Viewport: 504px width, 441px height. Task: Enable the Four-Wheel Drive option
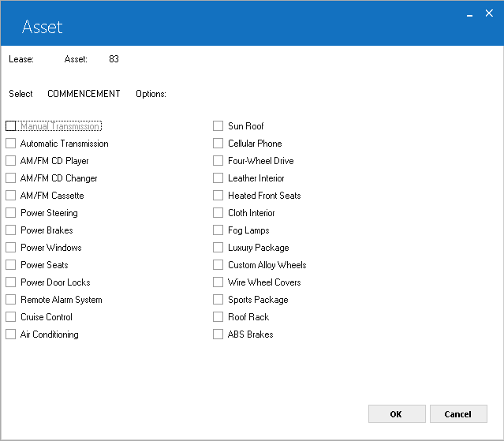(218, 161)
